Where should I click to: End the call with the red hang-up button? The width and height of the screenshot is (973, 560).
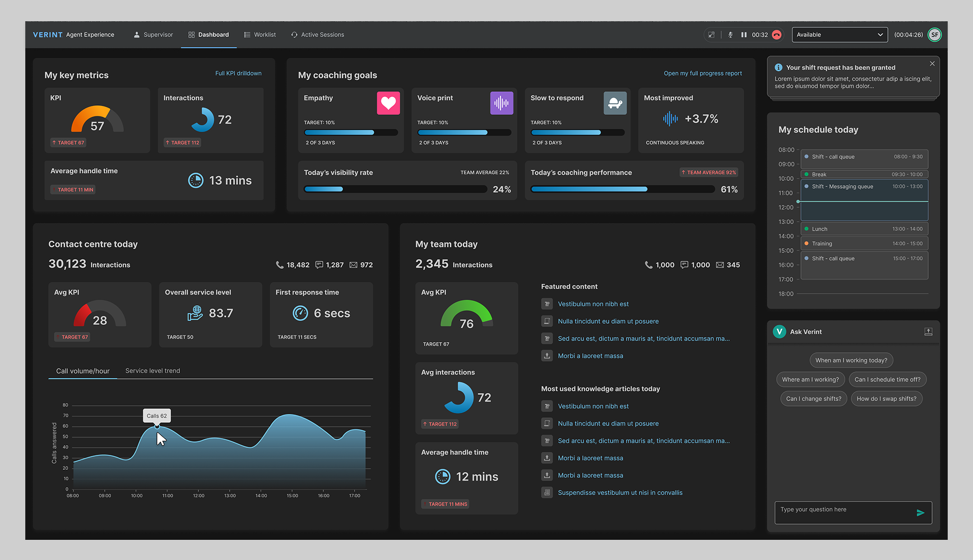(776, 35)
